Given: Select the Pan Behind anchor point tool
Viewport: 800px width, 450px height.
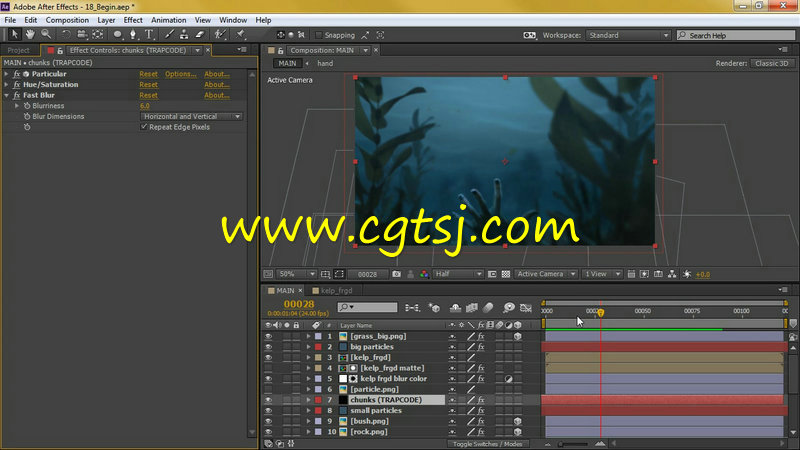Looking at the screenshot, I should click(x=97, y=35).
